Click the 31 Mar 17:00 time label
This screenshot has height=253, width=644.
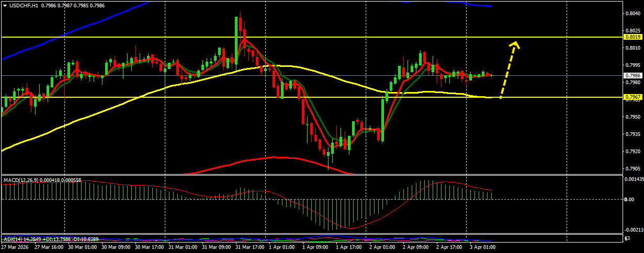click(x=250, y=247)
